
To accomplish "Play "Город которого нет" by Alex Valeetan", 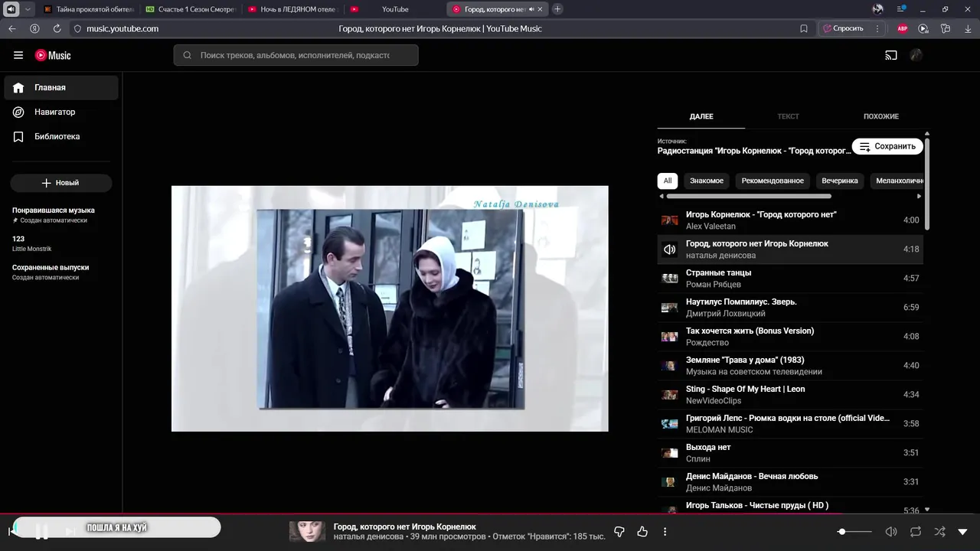I will pos(790,220).
